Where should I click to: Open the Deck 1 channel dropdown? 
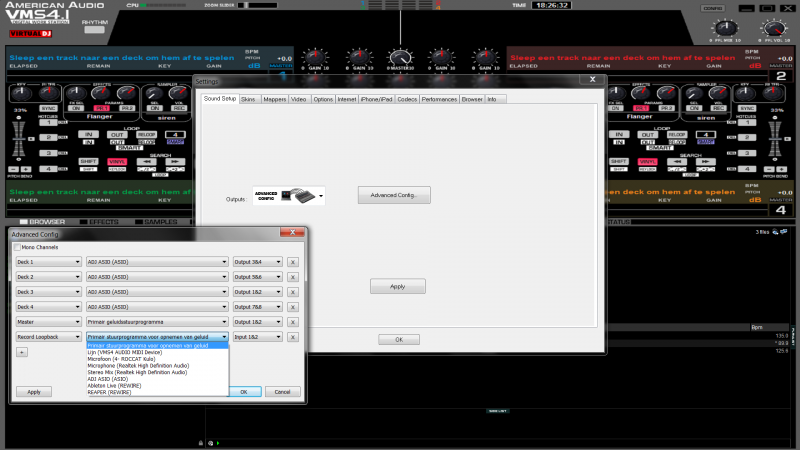pos(48,262)
